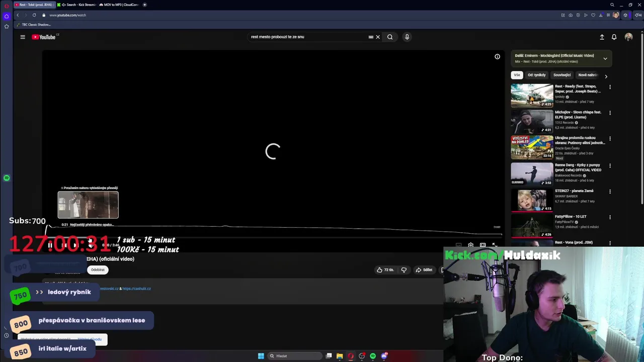644x362 pixels.
Task: Open the TBC Classic Shadow bookmark
Action: coord(34,25)
